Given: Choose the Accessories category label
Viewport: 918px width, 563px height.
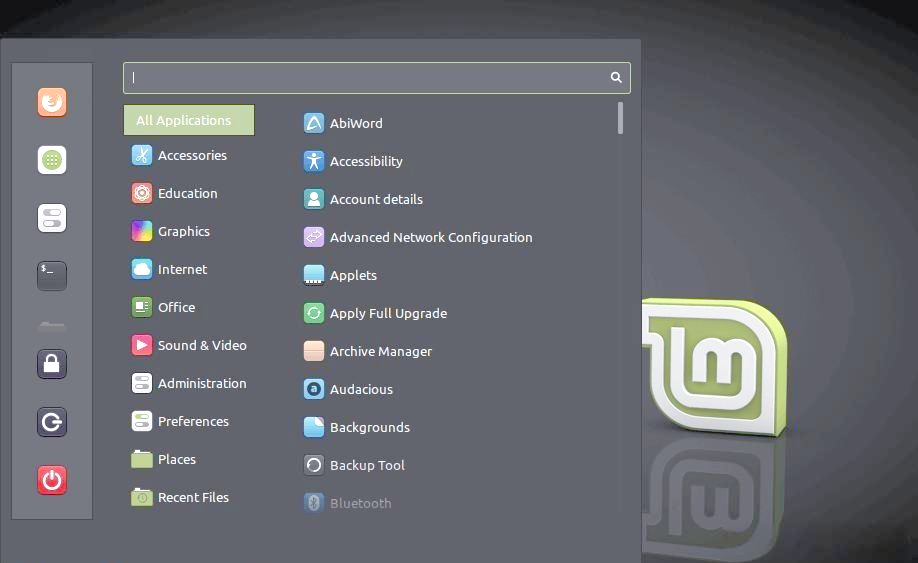Looking at the screenshot, I should tap(192, 155).
